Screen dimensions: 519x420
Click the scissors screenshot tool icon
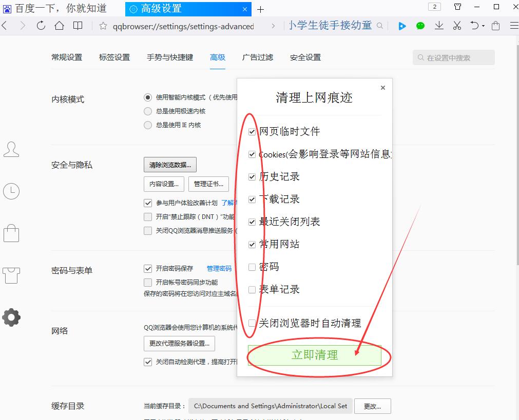(457, 26)
